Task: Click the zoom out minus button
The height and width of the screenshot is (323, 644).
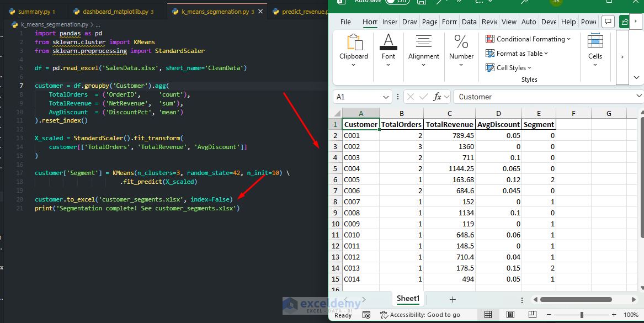Action: click(549, 315)
